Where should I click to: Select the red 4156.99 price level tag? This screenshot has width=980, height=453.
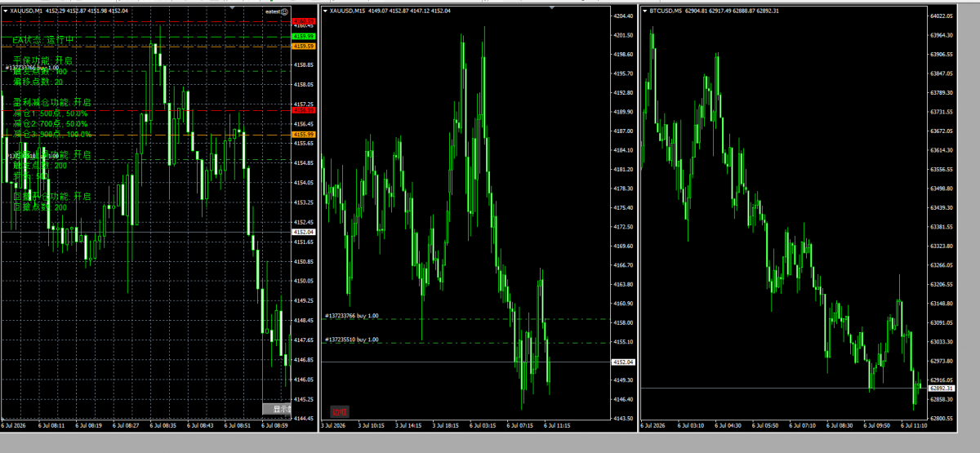click(x=303, y=109)
